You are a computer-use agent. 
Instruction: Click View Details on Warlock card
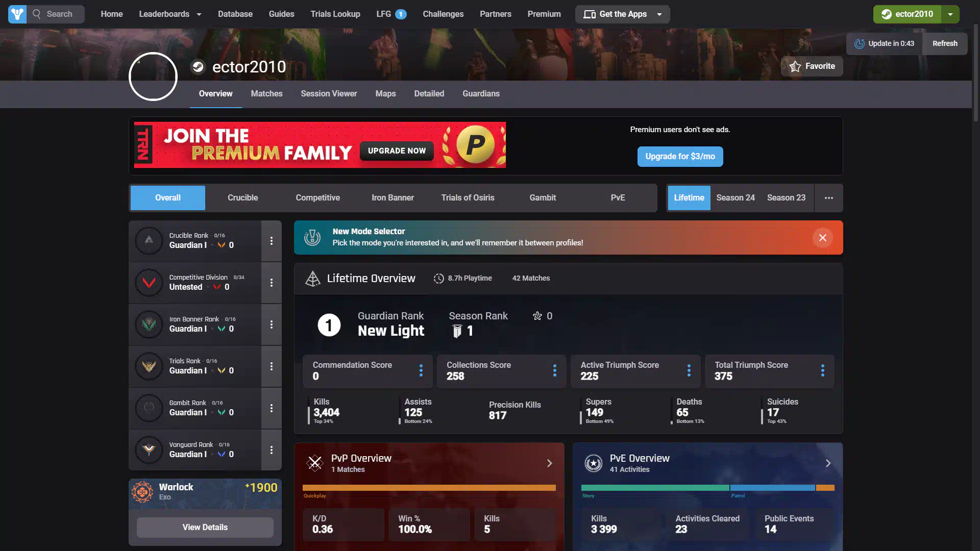(205, 528)
